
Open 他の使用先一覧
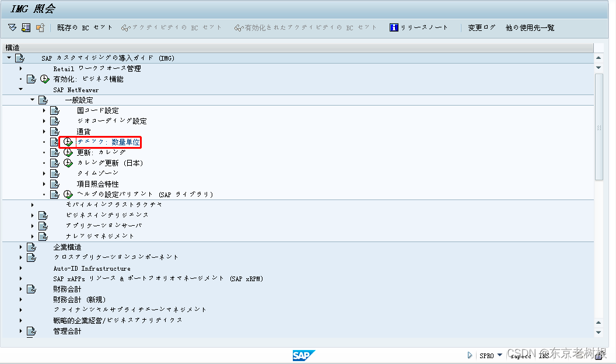pyautogui.click(x=530, y=27)
